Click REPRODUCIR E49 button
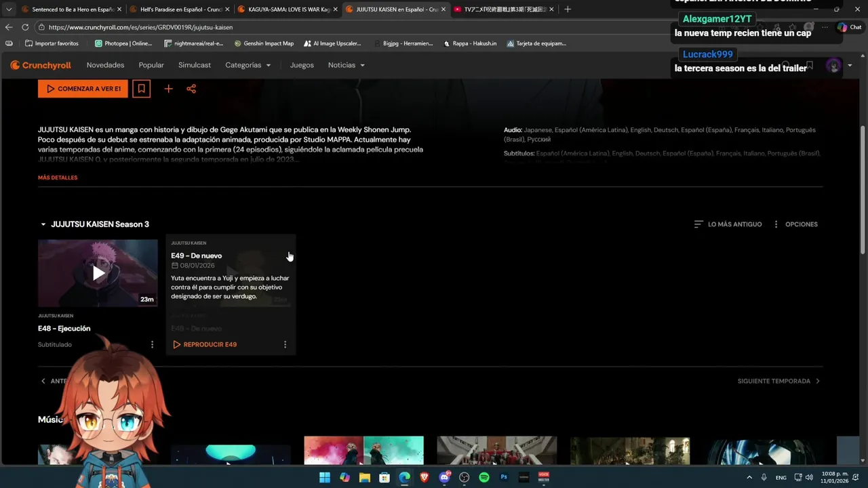The width and height of the screenshot is (868, 488). click(205, 344)
